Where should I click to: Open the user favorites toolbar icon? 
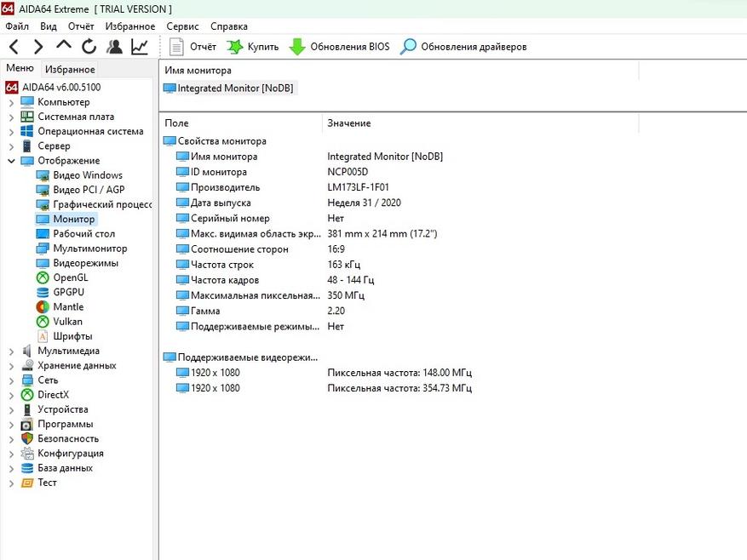(x=114, y=47)
